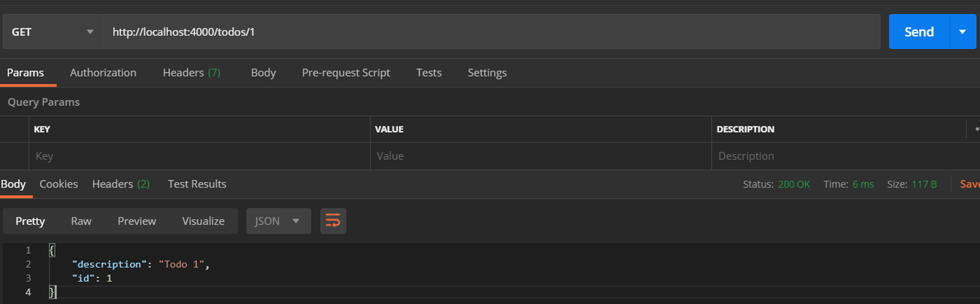Focus the query param Key field

(x=200, y=155)
